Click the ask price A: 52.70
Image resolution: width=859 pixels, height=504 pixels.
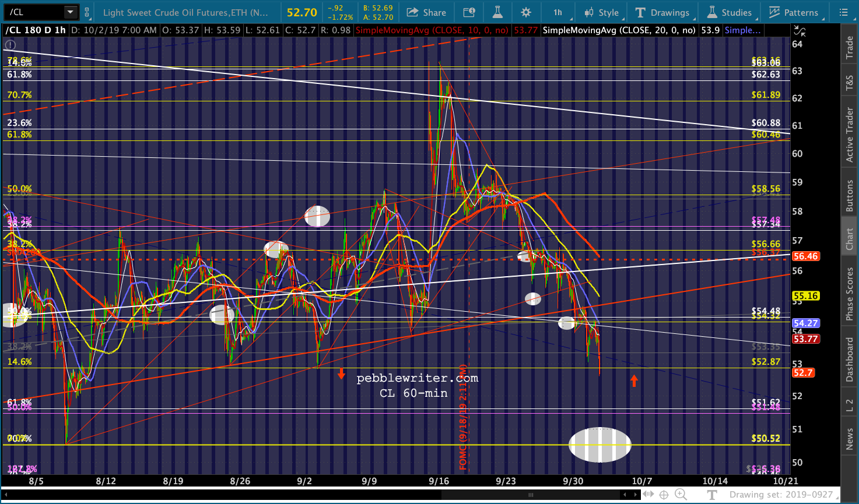pos(378,17)
